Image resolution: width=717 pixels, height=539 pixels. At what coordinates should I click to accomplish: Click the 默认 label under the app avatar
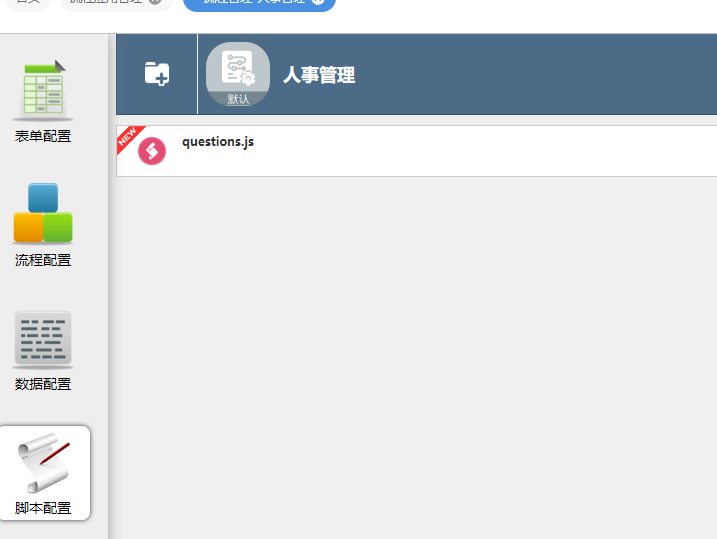click(238, 99)
